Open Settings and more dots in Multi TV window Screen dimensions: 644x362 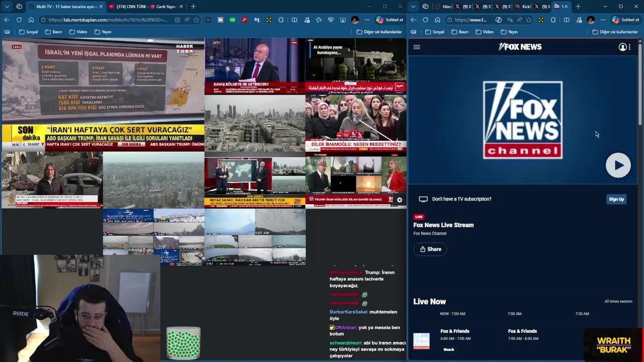[x=367, y=20]
